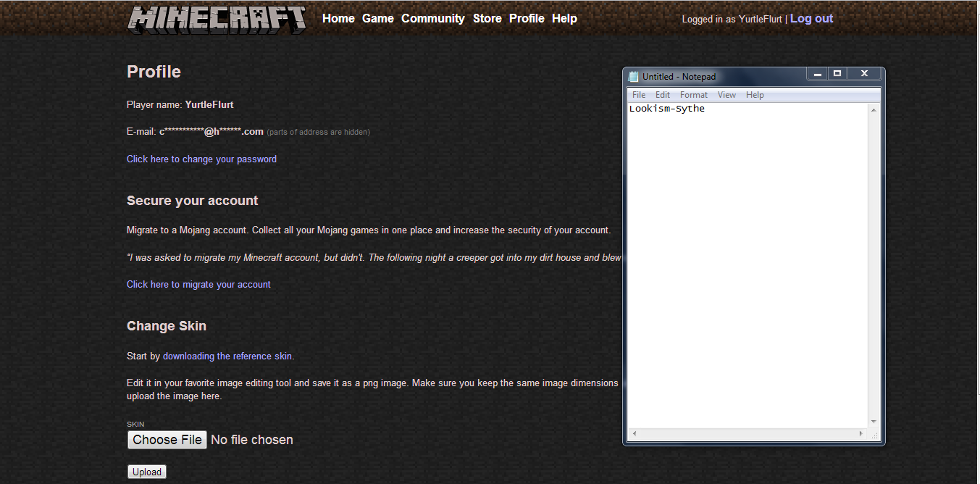Click the Notepad horizontal scrollbar right arrow
The image size is (980, 484).
point(861,433)
